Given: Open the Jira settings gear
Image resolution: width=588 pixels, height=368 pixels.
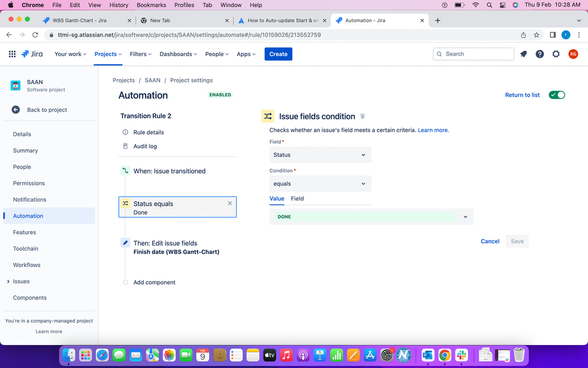Looking at the screenshot, I should (556, 54).
